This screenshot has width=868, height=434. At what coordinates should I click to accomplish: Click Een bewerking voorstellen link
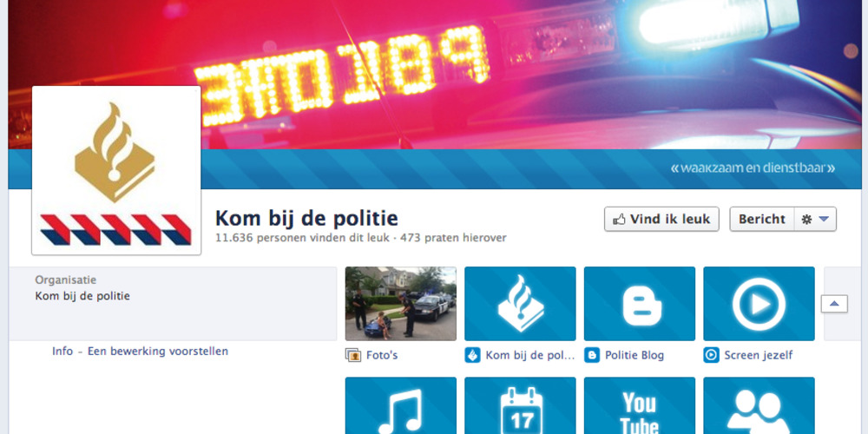(158, 351)
